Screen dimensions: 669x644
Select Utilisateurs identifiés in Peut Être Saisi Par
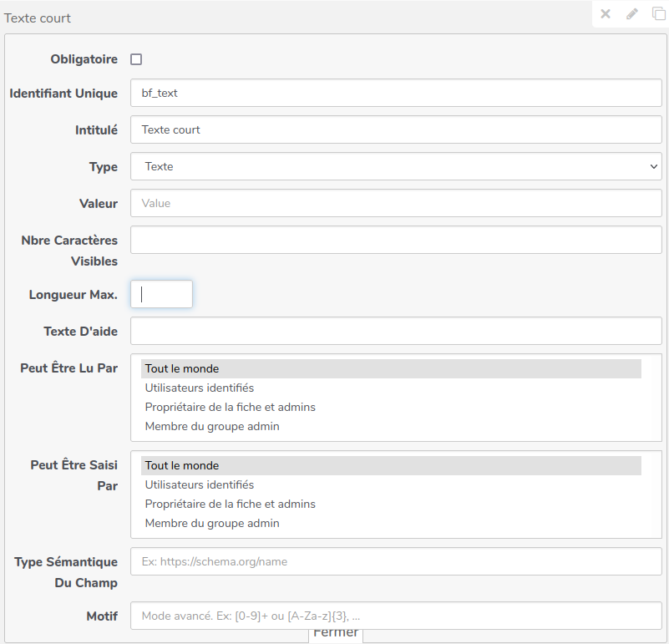200,484
